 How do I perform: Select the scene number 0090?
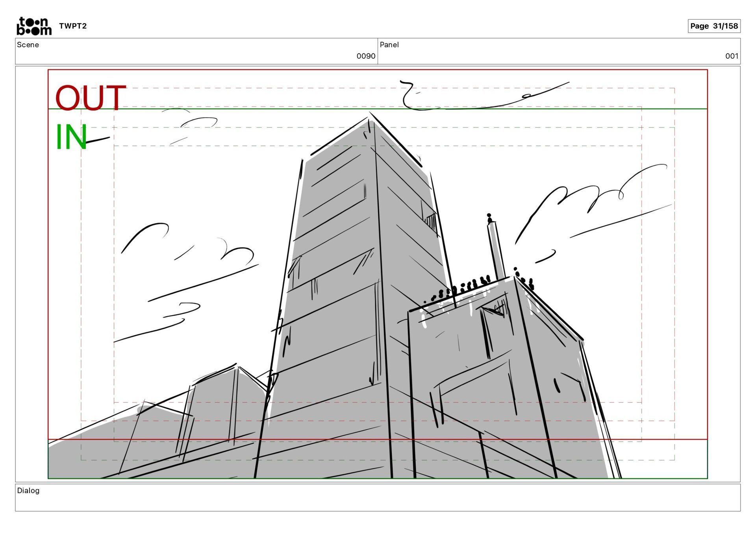click(365, 56)
